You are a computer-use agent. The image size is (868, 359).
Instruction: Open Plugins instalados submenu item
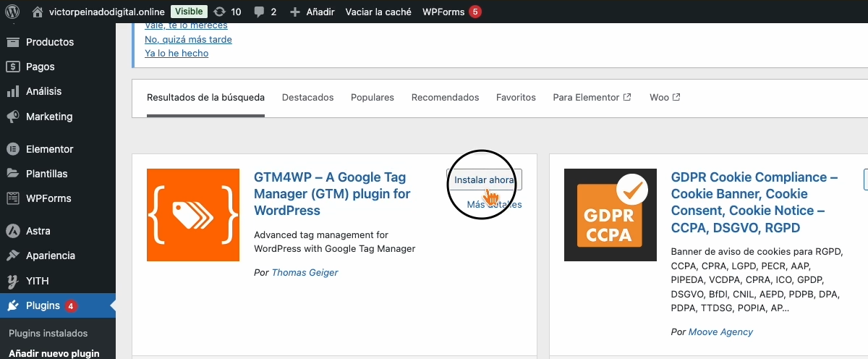(48, 334)
